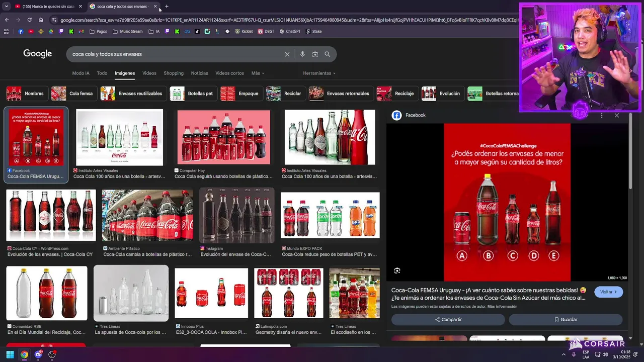
Task: Open the Meta bookmark icon
Action: pyautogui.click(x=187, y=31)
